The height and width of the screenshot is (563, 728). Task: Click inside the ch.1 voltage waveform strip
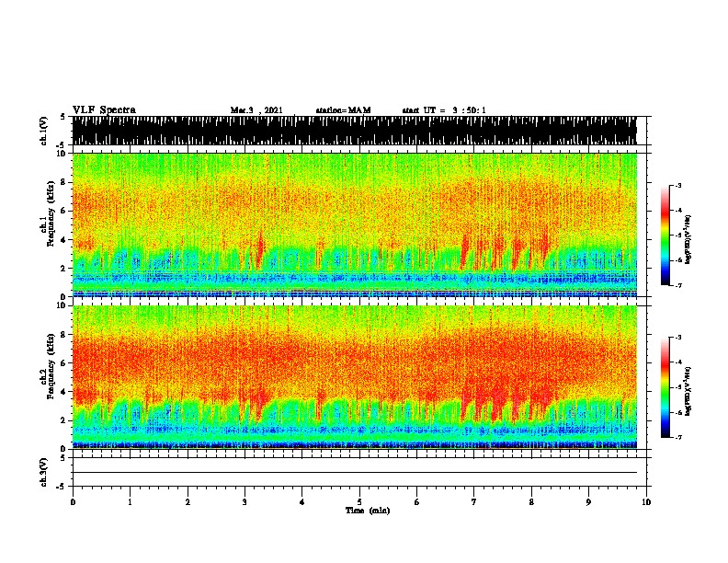pyautogui.click(x=354, y=131)
